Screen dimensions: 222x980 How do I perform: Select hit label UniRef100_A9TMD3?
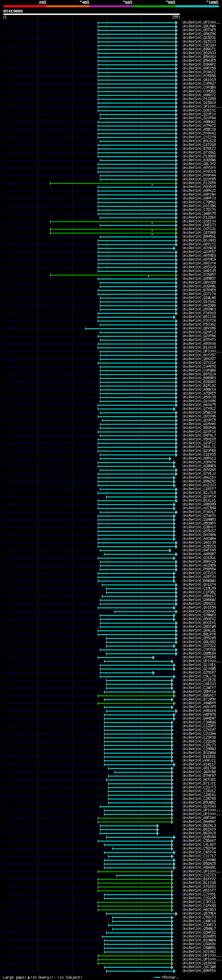pos(199,256)
